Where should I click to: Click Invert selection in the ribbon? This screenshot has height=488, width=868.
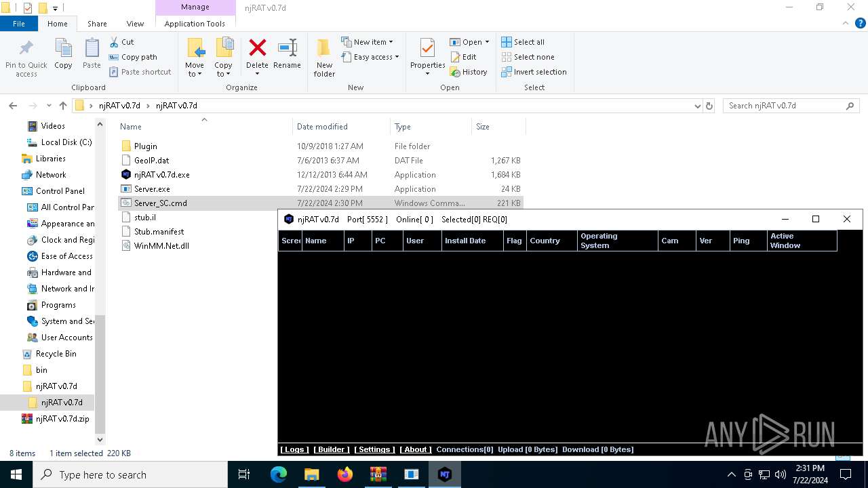[534, 72]
